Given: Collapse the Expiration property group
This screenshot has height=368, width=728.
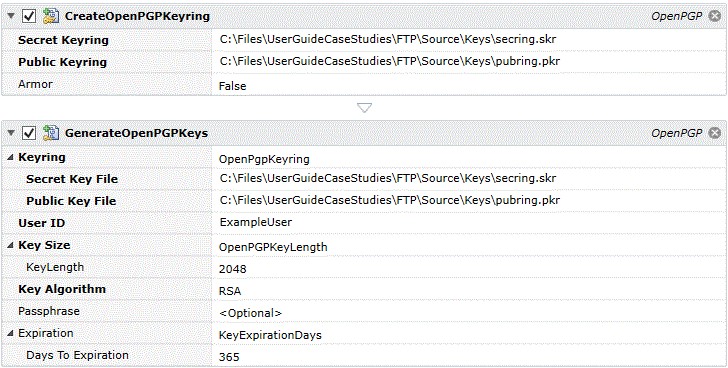Looking at the screenshot, I should click(10, 334).
